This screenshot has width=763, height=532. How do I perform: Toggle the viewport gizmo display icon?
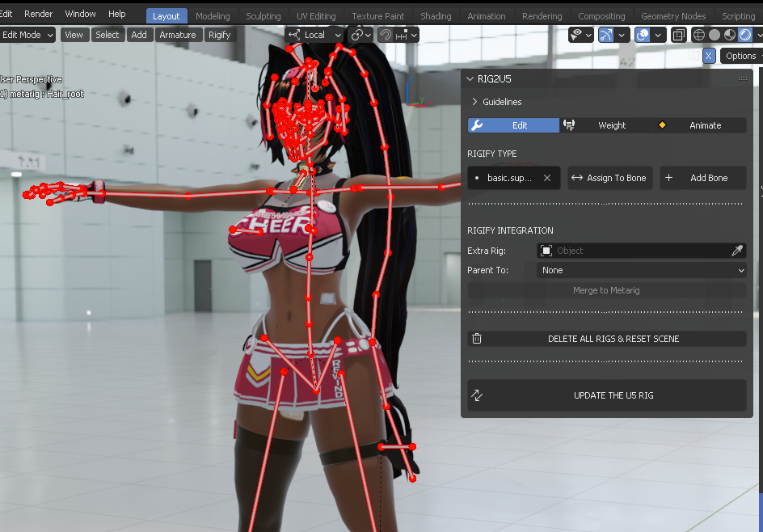pyautogui.click(x=604, y=35)
